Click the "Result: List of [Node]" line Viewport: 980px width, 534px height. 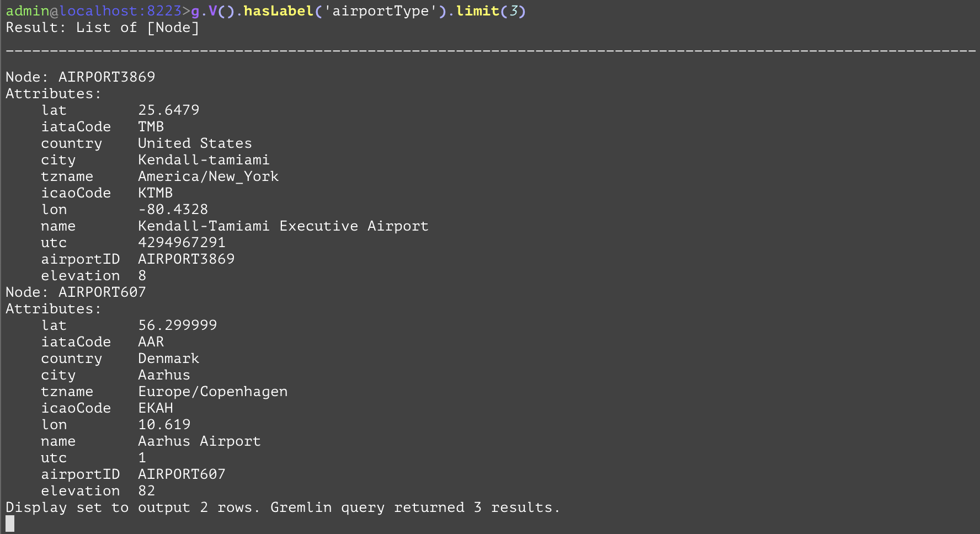point(102,28)
